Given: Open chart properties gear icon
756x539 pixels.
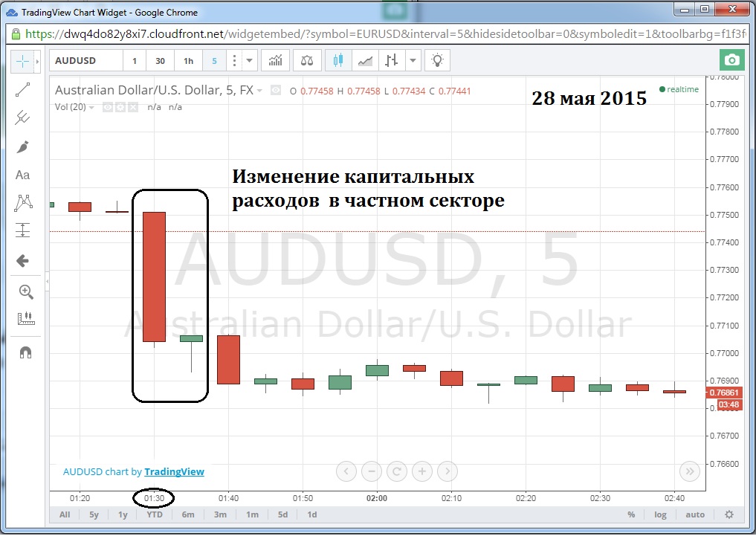Looking at the screenshot, I should pos(729,514).
